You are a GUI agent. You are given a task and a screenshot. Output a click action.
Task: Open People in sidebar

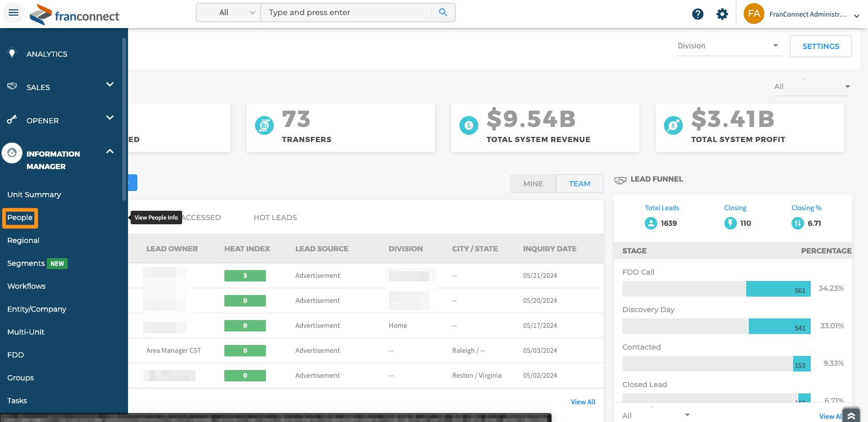click(20, 218)
